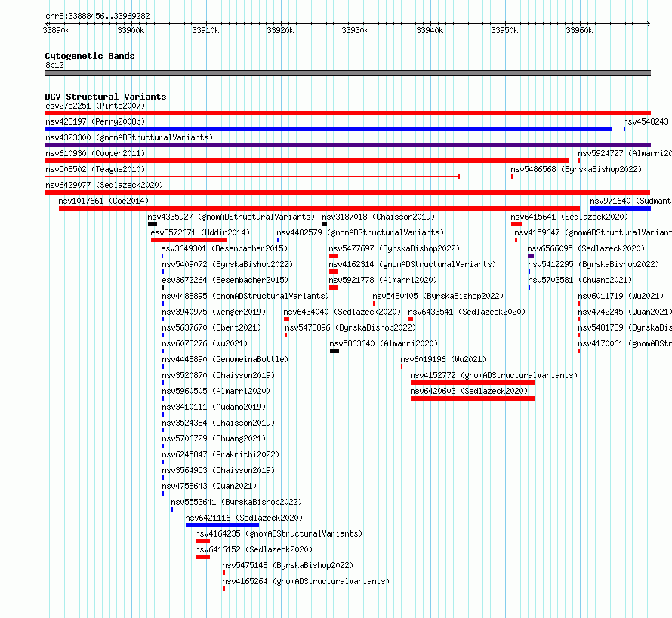Open nsv4152772 (gnomADStructuralVariants) variant
The width and height of the screenshot is (672, 618).
click(494, 375)
